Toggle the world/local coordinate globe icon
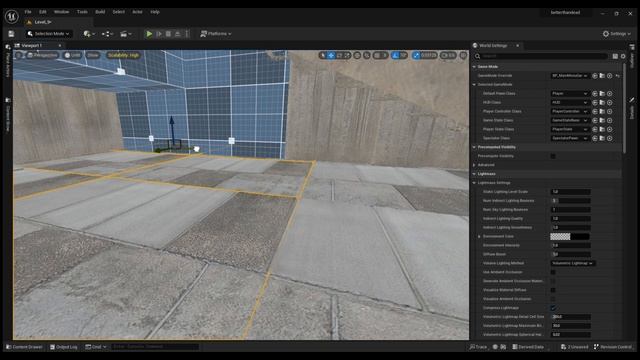This screenshot has height=360, width=640. coord(357,55)
